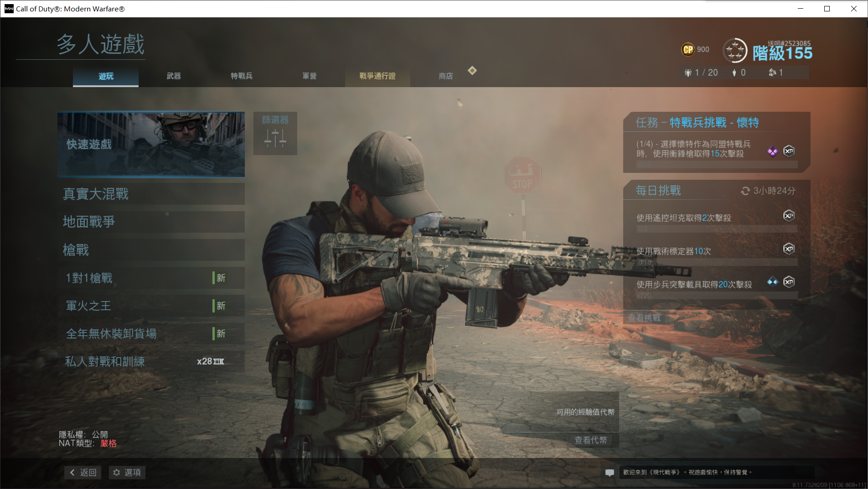The height and width of the screenshot is (489, 868).
Task: Open 查看代幣 (view tokens)
Action: 591,440
